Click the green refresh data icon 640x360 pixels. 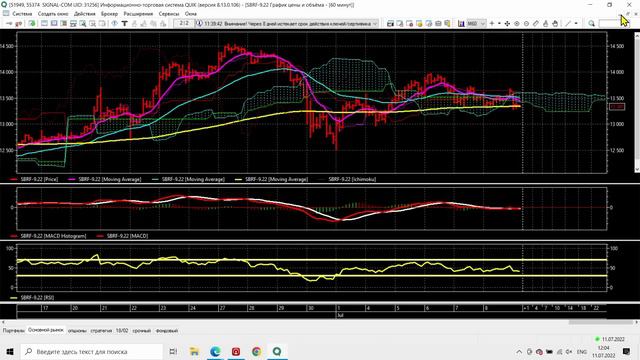point(32,24)
